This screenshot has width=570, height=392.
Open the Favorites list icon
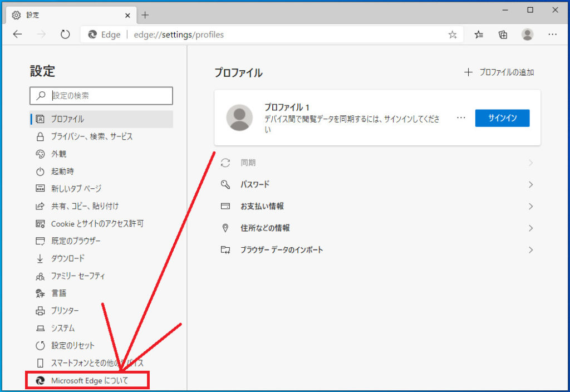[479, 35]
